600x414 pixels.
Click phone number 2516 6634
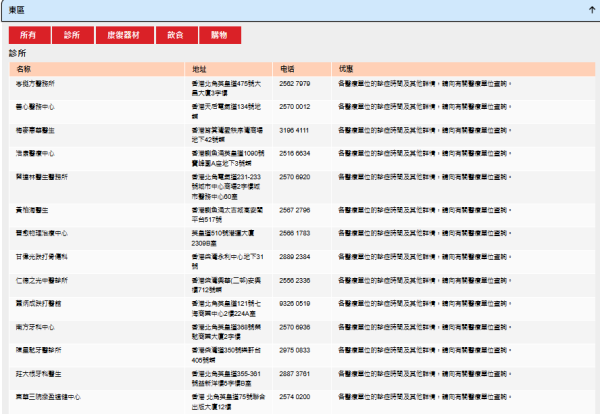click(295, 153)
